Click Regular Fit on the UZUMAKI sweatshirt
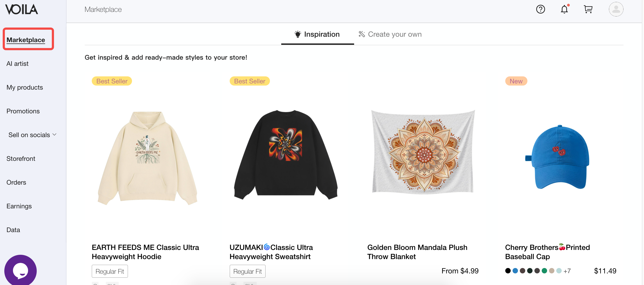Viewport: 644px width, 285px height. pos(248,271)
